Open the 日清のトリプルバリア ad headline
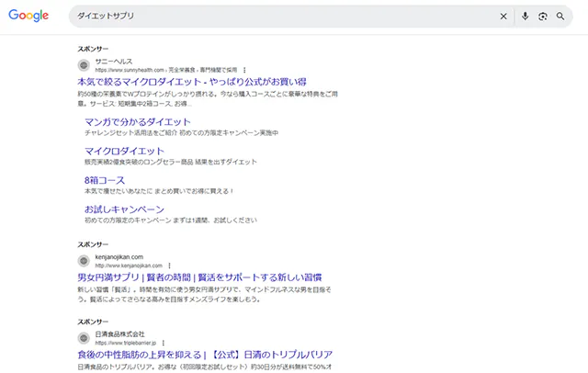588x373 pixels. [x=205, y=355]
